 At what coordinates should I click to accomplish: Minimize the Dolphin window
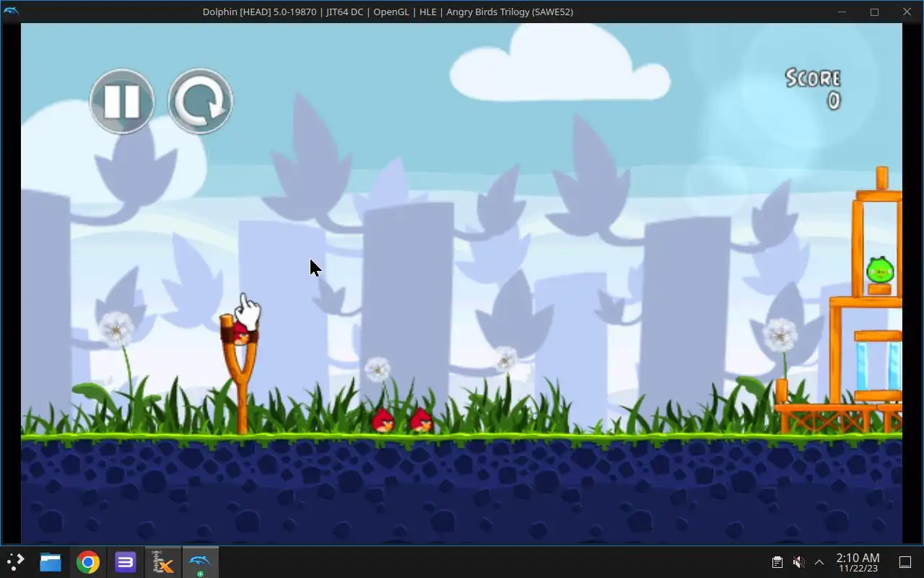coord(842,12)
